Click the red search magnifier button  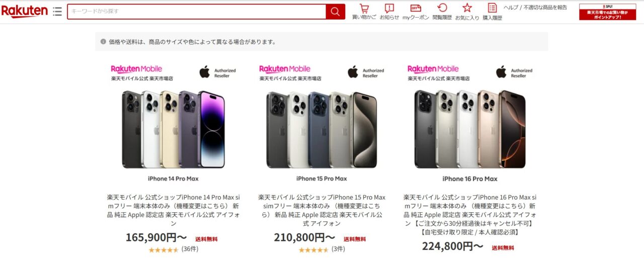[x=335, y=11]
